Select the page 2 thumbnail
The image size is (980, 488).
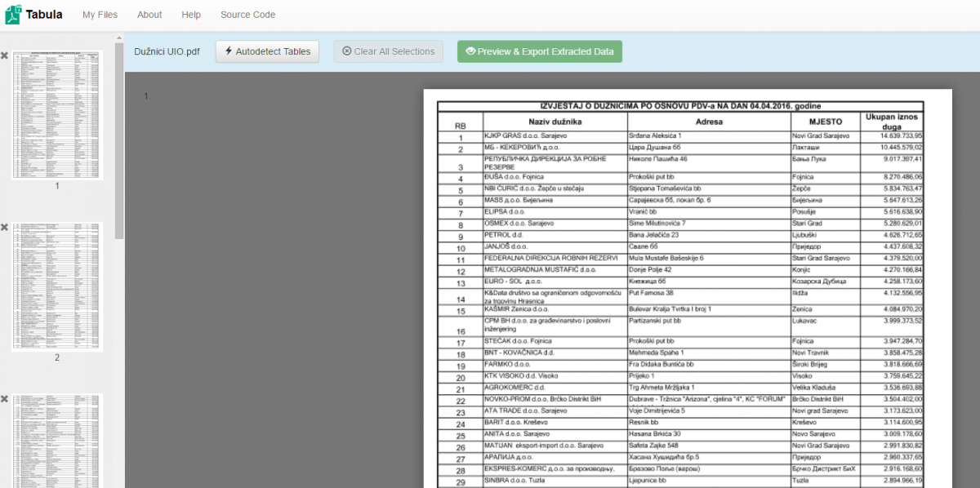[x=57, y=286]
